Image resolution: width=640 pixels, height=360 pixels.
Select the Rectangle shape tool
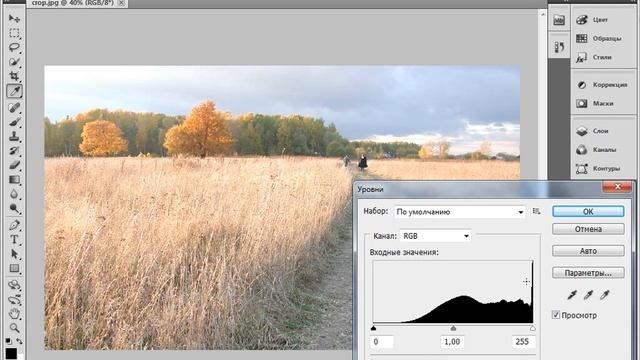pyautogui.click(x=14, y=268)
